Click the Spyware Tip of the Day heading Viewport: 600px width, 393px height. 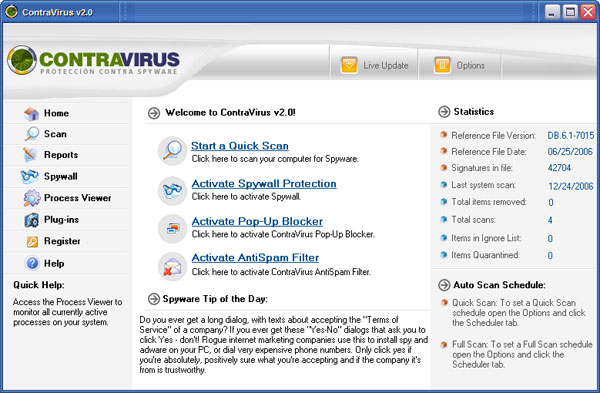pyautogui.click(x=215, y=299)
